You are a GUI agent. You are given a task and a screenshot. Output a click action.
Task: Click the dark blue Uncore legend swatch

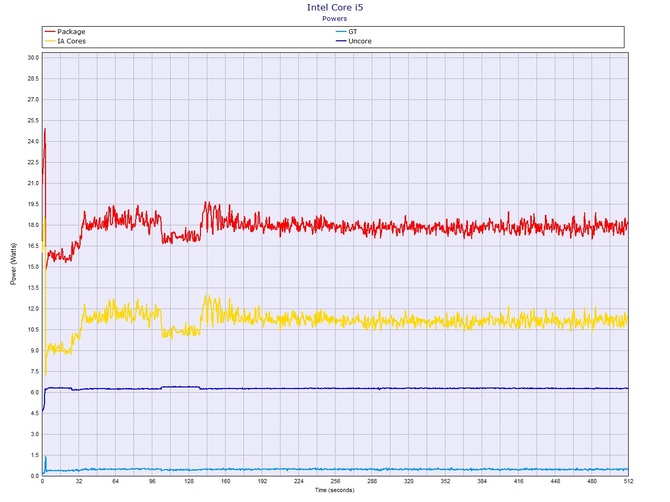point(341,41)
